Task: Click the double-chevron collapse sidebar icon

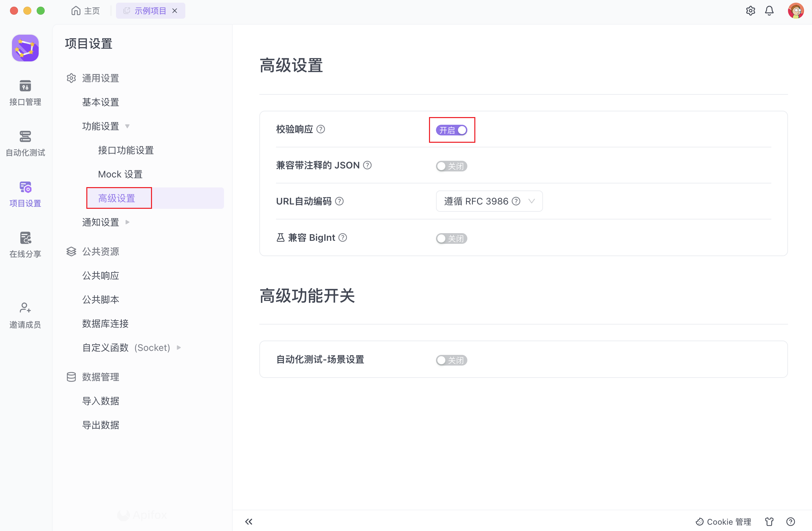Action: pos(249,521)
